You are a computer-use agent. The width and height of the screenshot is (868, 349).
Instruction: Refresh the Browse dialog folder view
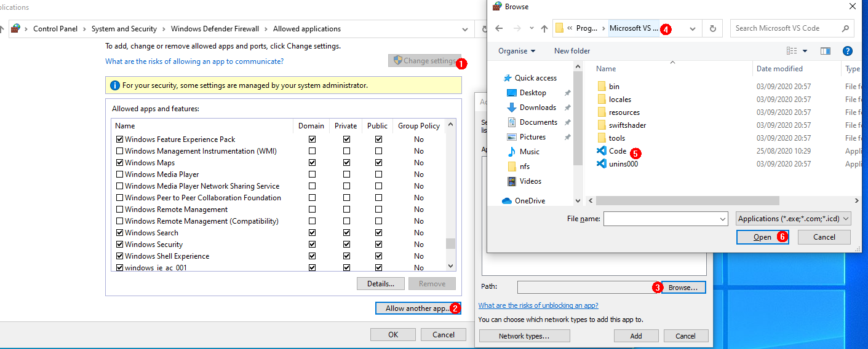[x=712, y=28]
